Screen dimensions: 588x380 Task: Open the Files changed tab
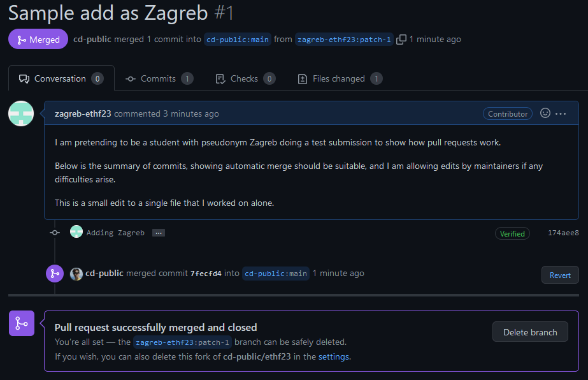(x=340, y=79)
